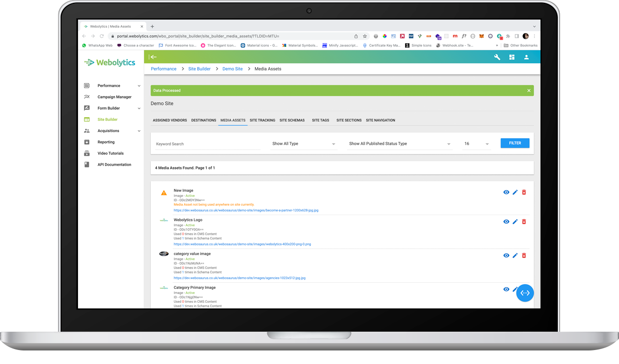Viewport: 619px width, 364px height.
Task: Click the API Documentation sidebar icon
Action: [86, 164]
